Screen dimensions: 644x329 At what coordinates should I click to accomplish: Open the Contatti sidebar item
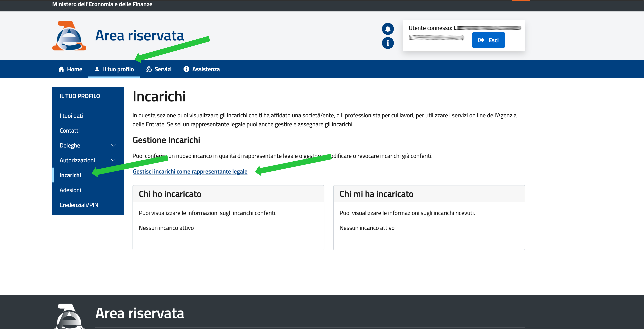click(x=69, y=131)
